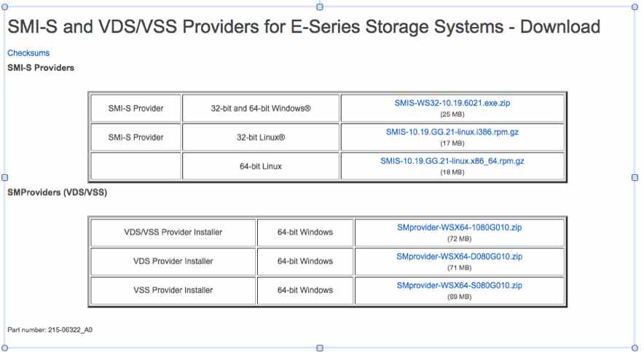
Task: Click the "64-bit Linux" table cell
Action: tap(260, 166)
